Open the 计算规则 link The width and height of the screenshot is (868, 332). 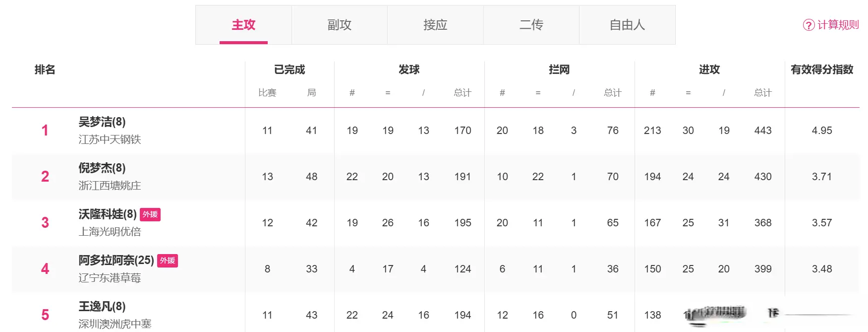pyautogui.click(x=838, y=25)
